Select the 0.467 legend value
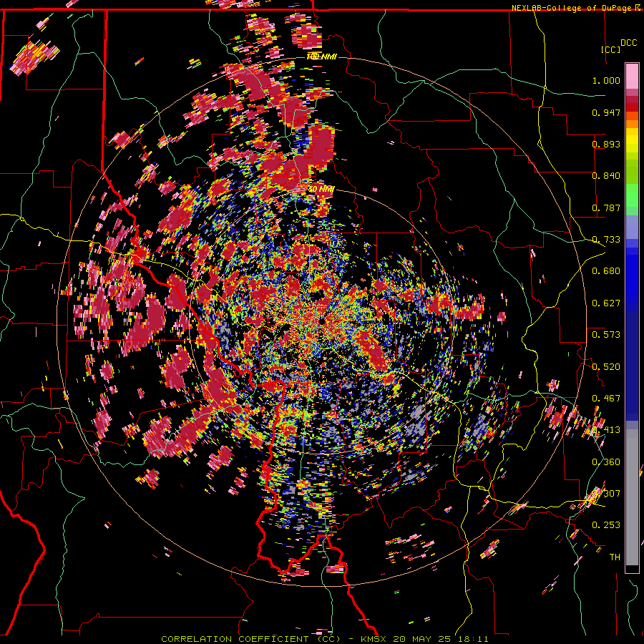This screenshot has width=644, height=644. 606,399
